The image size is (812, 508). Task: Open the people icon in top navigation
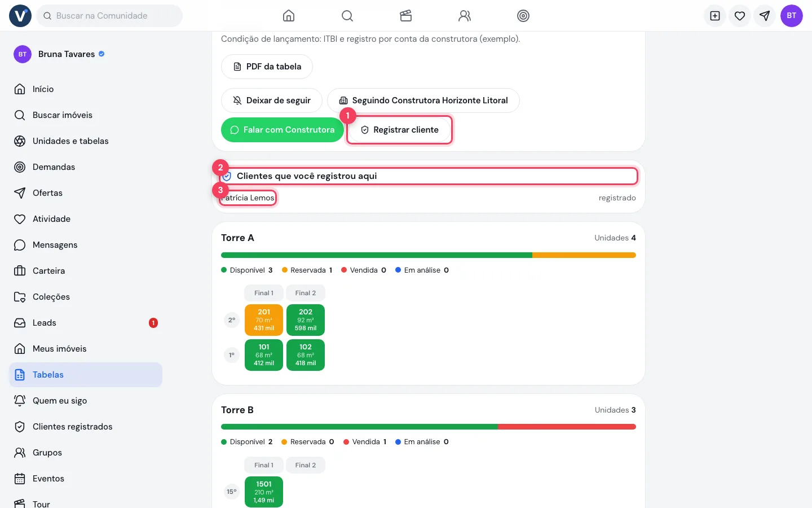tap(465, 16)
